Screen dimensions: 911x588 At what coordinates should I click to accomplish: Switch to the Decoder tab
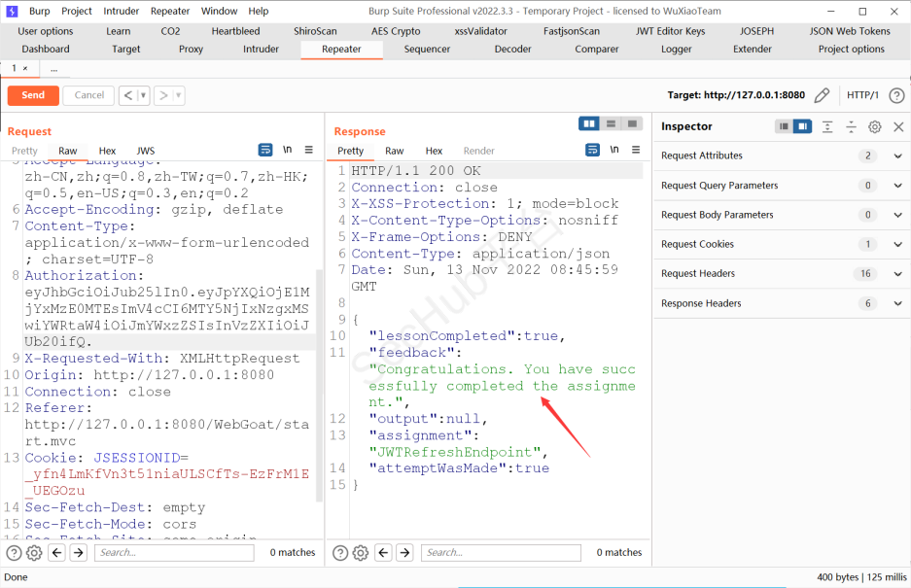pyautogui.click(x=512, y=49)
